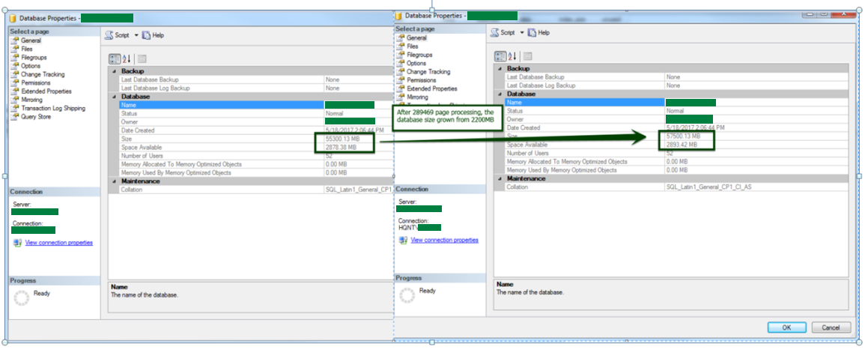This screenshot has width=868, height=353.
Task: Click the Cancel button
Action: [x=831, y=328]
